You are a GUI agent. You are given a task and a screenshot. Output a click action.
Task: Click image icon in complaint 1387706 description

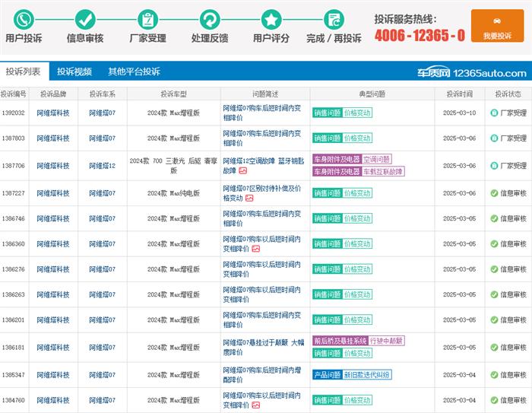point(243,171)
